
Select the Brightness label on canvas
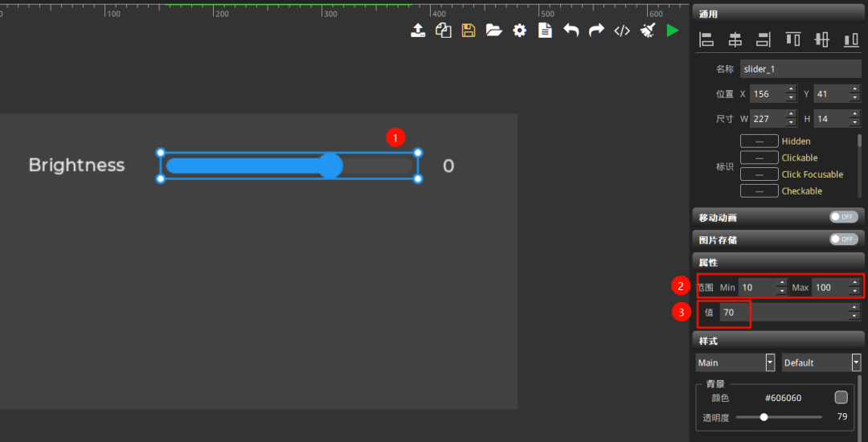[76, 166]
